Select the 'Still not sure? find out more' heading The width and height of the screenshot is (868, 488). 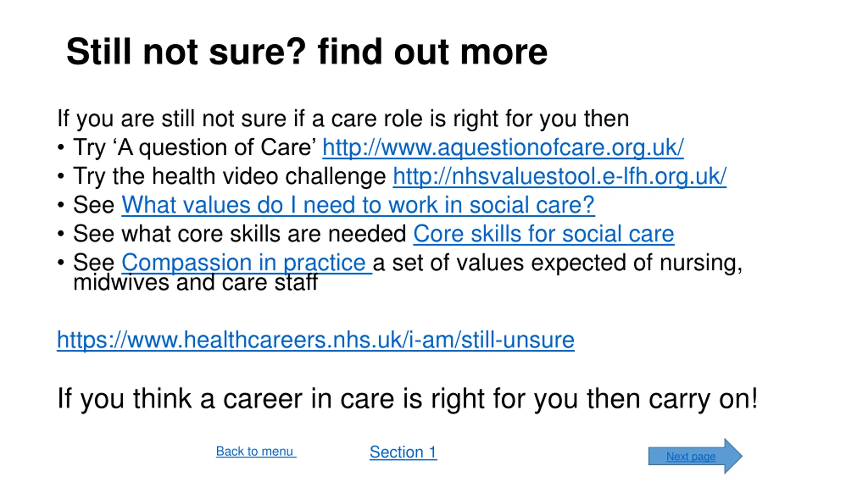307,52
